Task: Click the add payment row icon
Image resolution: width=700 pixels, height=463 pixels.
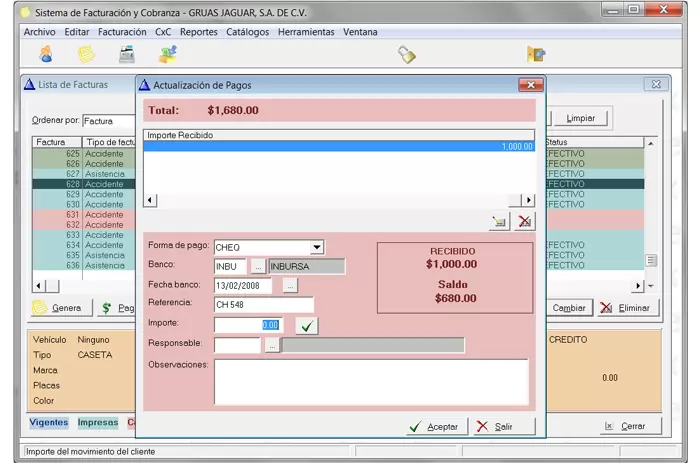Action: pos(499,222)
